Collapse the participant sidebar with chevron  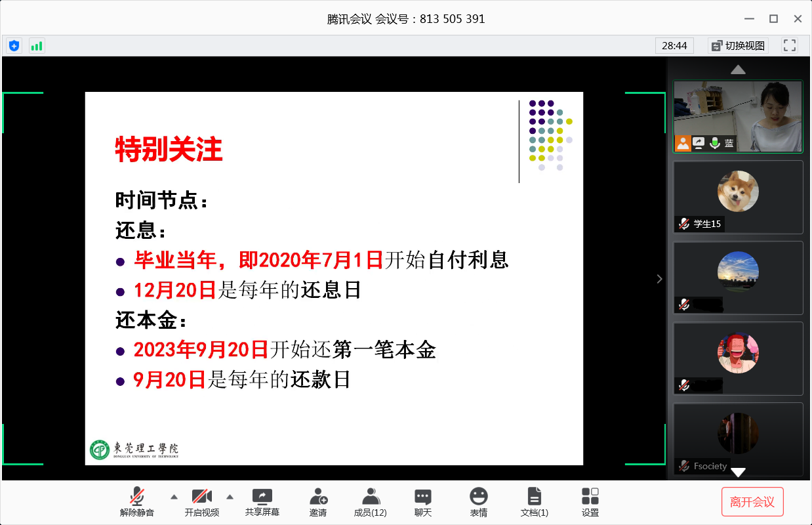pyautogui.click(x=660, y=279)
